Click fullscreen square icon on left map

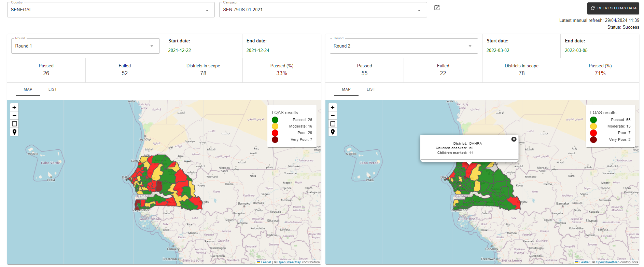click(14, 124)
